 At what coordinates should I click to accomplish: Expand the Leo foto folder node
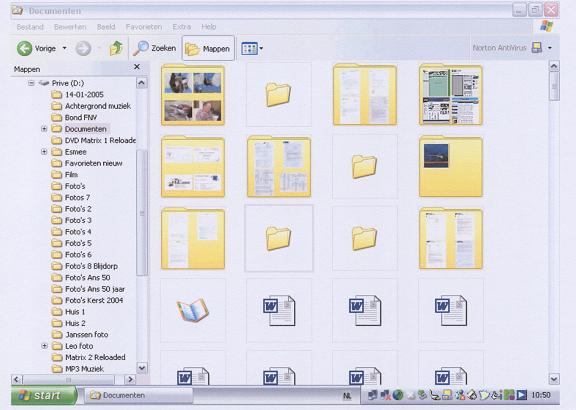(44, 346)
